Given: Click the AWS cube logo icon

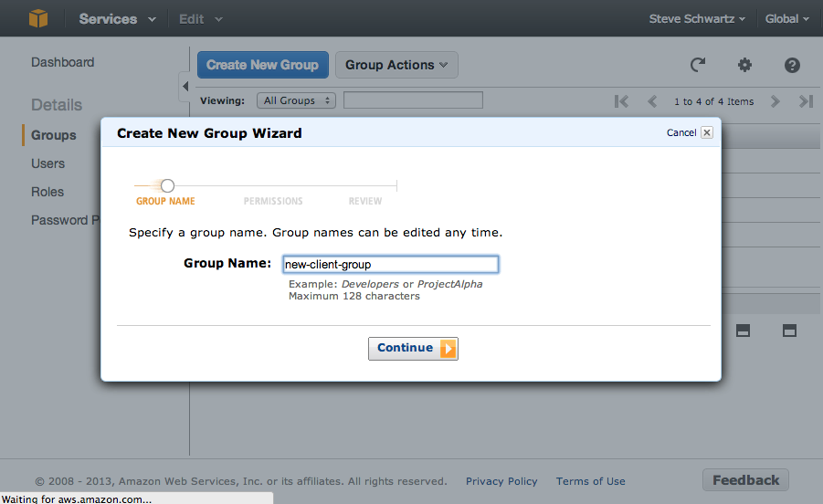Looking at the screenshot, I should 38,18.
